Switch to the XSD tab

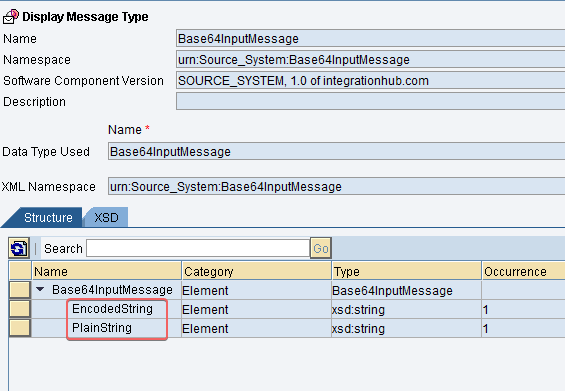tap(106, 218)
